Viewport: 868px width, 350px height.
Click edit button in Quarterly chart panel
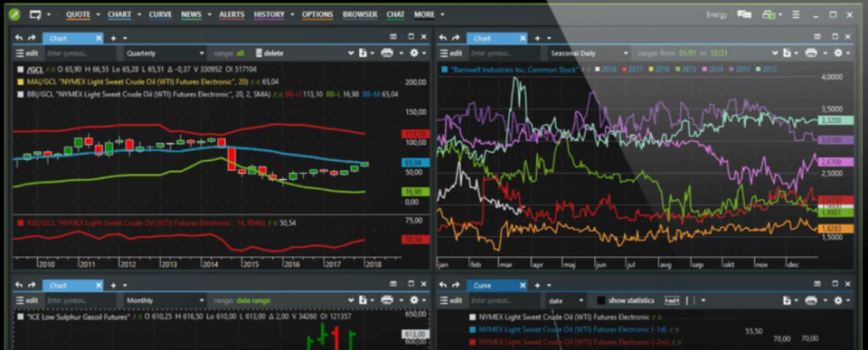(26, 53)
